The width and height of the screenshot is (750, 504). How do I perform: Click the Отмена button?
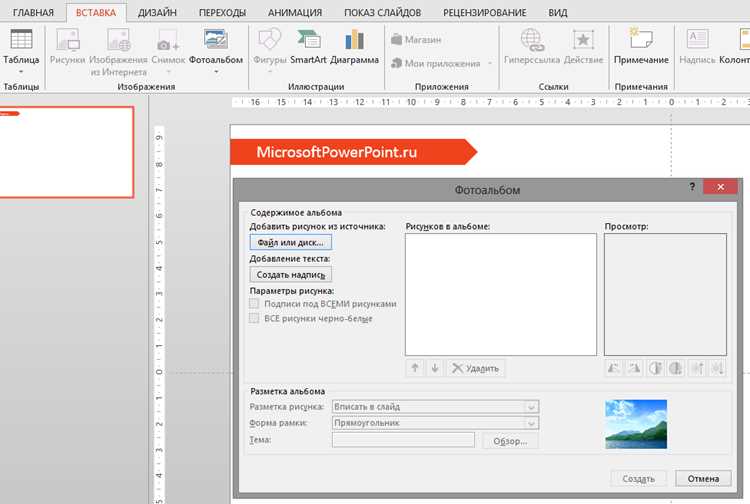(x=703, y=478)
